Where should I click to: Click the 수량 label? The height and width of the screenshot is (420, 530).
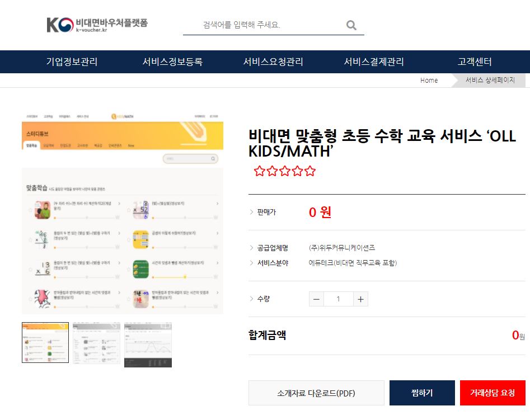pyautogui.click(x=263, y=299)
